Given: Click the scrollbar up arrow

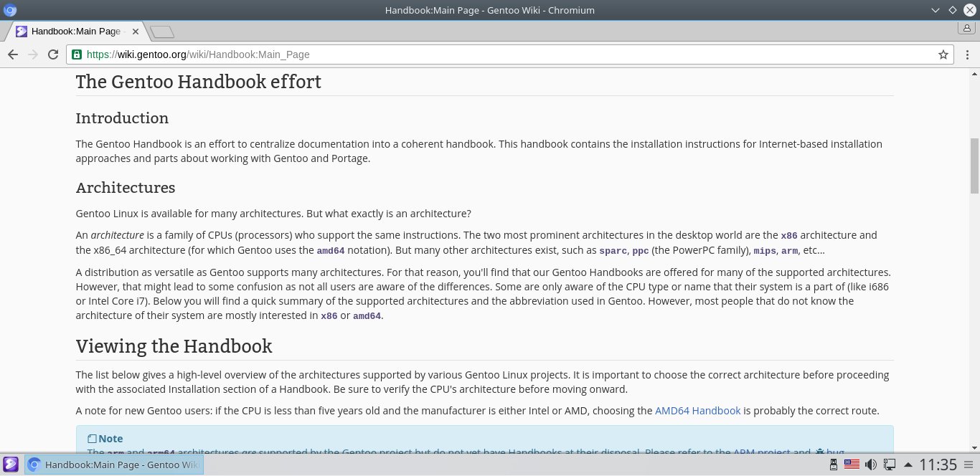Looking at the screenshot, I should (x=975, y=74).
